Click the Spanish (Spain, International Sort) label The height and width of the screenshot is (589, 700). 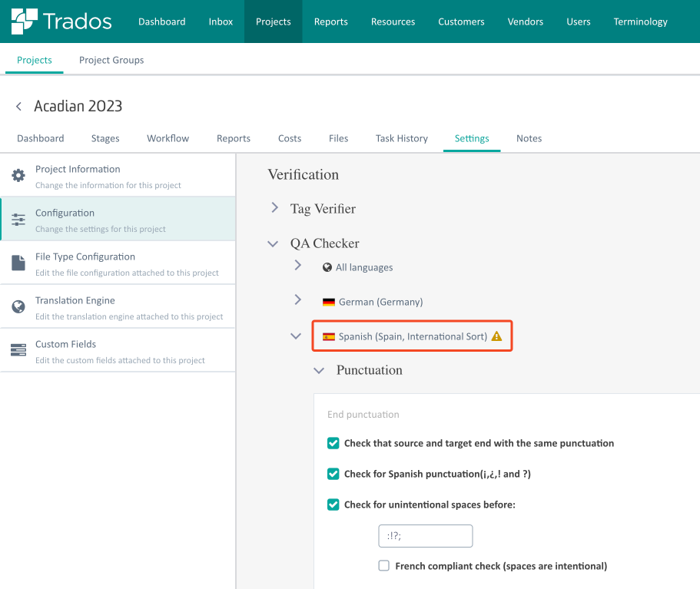point(413,336)
